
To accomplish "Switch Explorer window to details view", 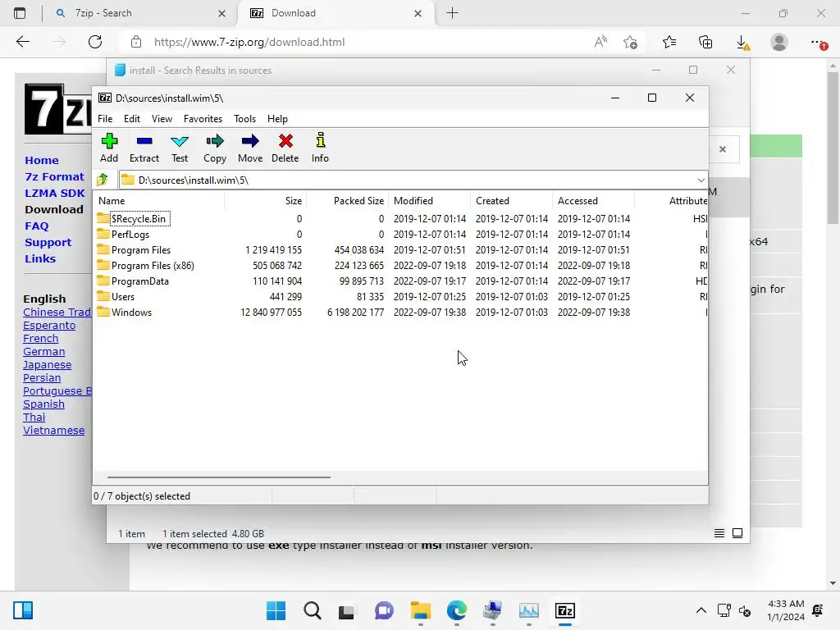I will 719,533.
